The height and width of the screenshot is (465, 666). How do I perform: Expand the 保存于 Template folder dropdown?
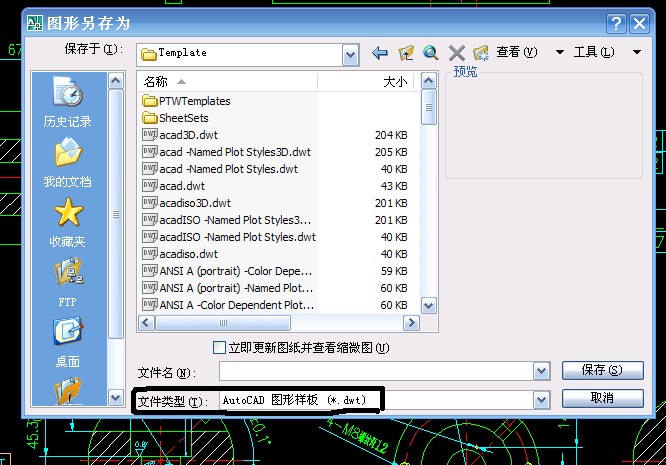pyautogui.click(x=350, y=55)
